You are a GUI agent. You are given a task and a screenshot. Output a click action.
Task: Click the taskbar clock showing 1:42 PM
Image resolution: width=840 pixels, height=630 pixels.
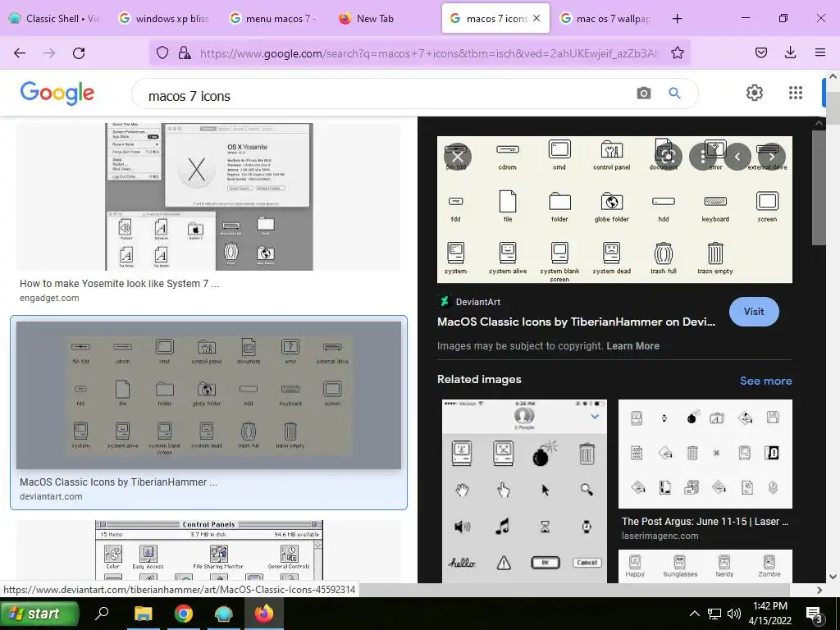(x=769, y=614)
